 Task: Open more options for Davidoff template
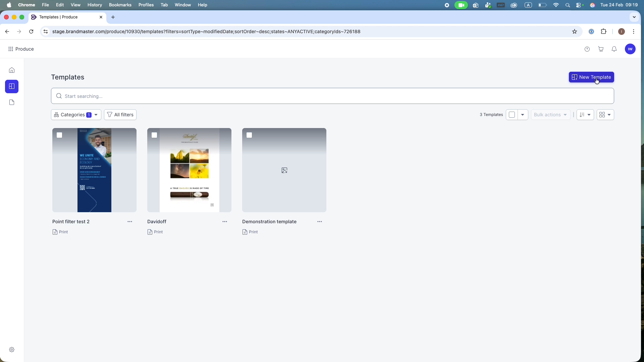point(225,222)
